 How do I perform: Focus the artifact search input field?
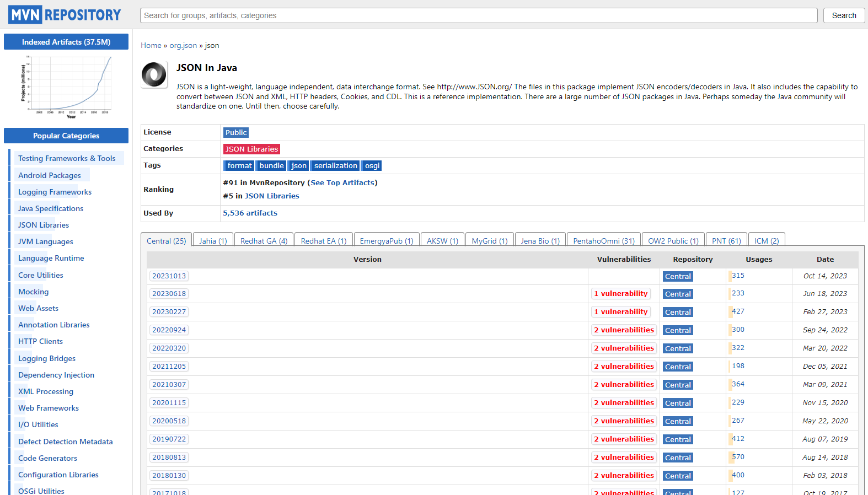[479, 15]
